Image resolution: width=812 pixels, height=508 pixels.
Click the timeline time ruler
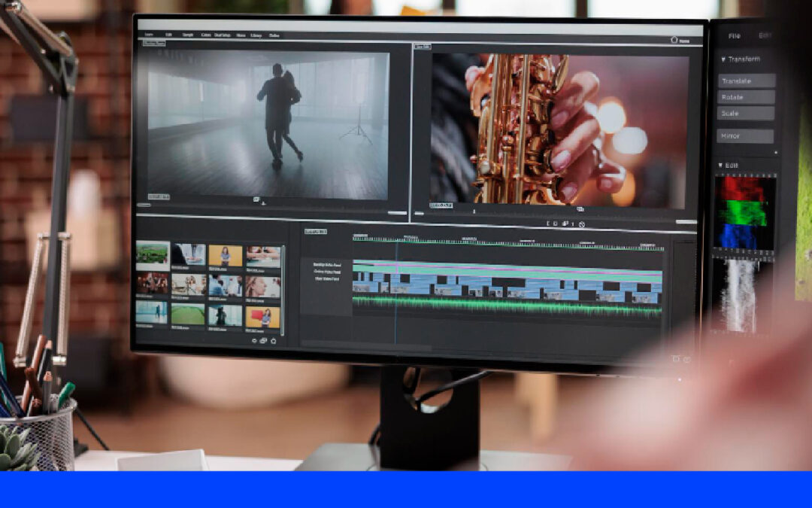pyautogui.click(x=508, y=241)
